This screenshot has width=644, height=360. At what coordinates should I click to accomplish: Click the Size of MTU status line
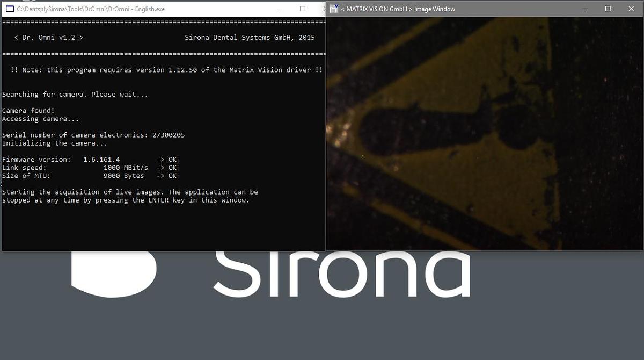(89, 176)
